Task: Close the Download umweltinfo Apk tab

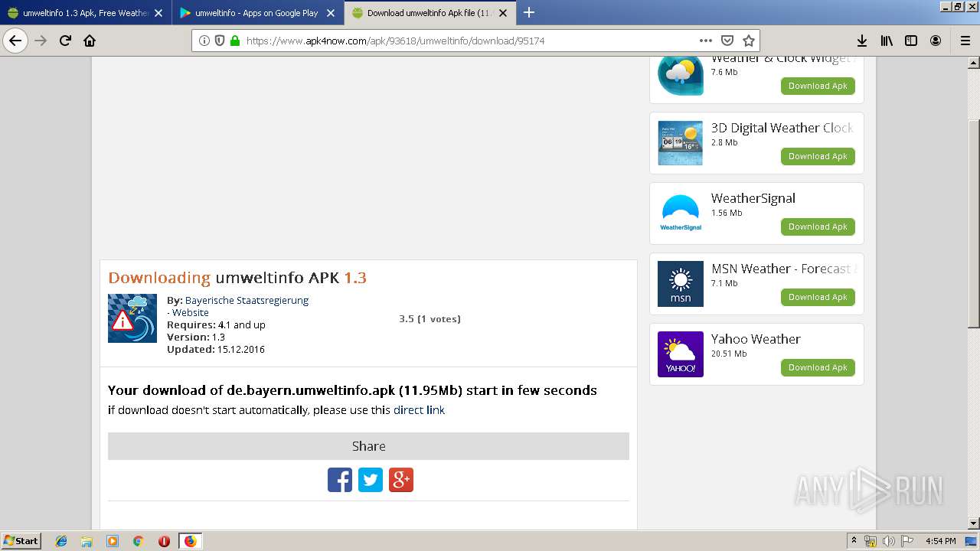Action: tap(503, 13)
